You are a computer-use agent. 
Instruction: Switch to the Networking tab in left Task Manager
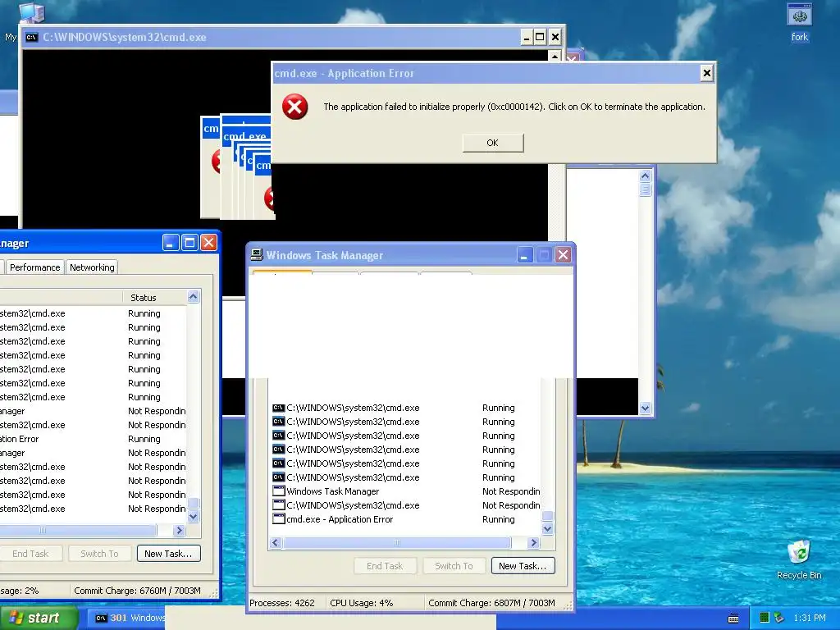coord(92,267)
